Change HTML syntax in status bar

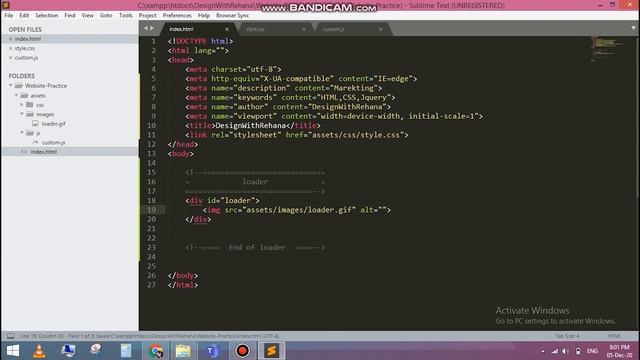tap(614, 336)
